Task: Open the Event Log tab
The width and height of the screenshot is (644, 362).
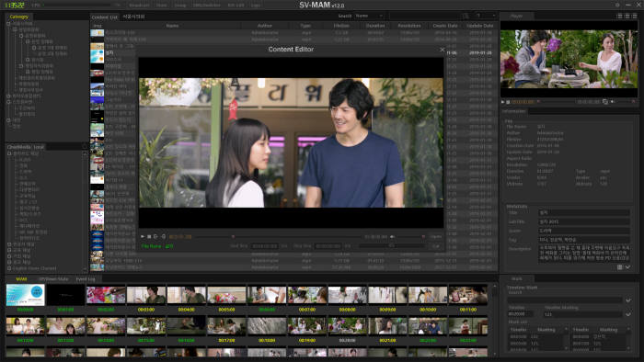Action: click(86, 278)
